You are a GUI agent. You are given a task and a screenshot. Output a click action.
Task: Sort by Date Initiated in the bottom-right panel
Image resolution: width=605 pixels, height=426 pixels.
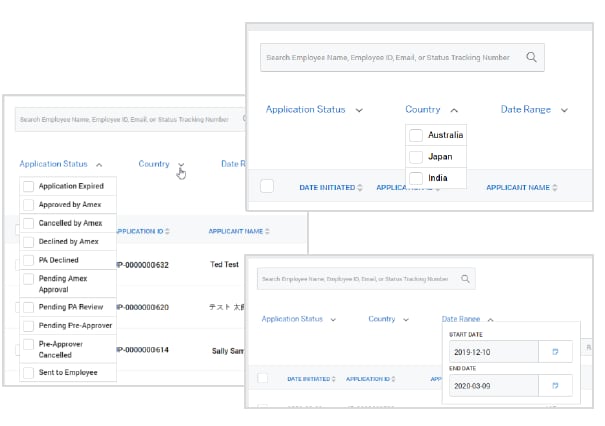pyautogui.click(x=333, y=379)
